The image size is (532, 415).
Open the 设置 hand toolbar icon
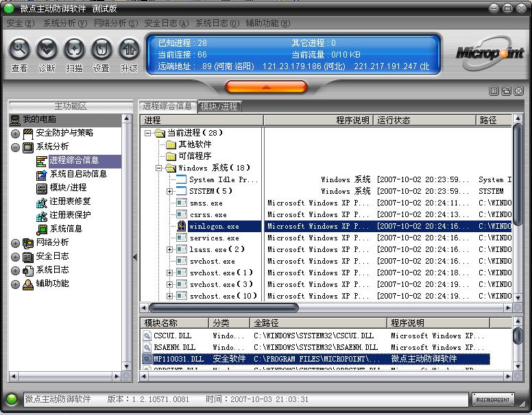[101, 49]
